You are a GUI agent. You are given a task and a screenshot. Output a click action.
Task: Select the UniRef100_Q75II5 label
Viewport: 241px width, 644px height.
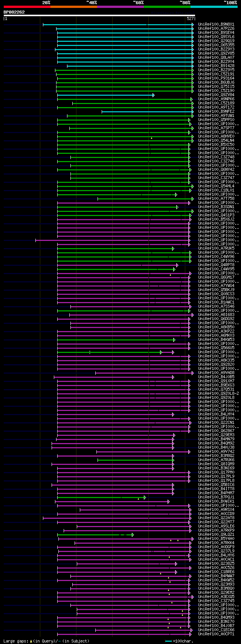pyautogui.click(x=216, y=87)
